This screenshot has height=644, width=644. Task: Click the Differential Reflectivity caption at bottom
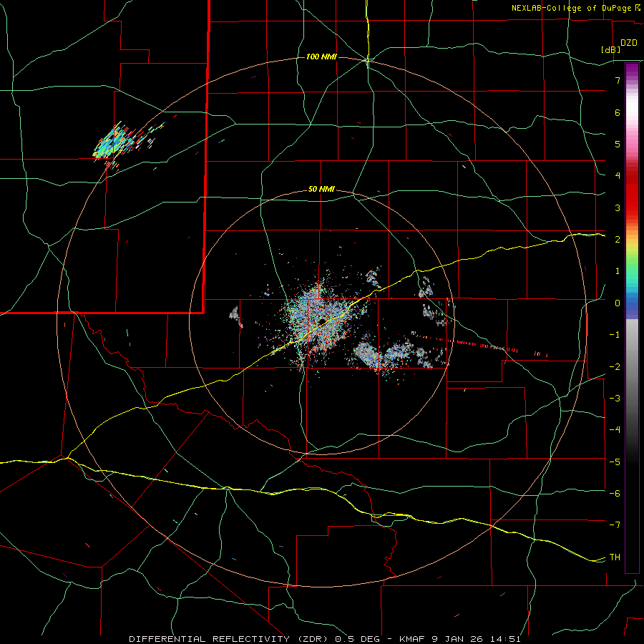(325, 639)
